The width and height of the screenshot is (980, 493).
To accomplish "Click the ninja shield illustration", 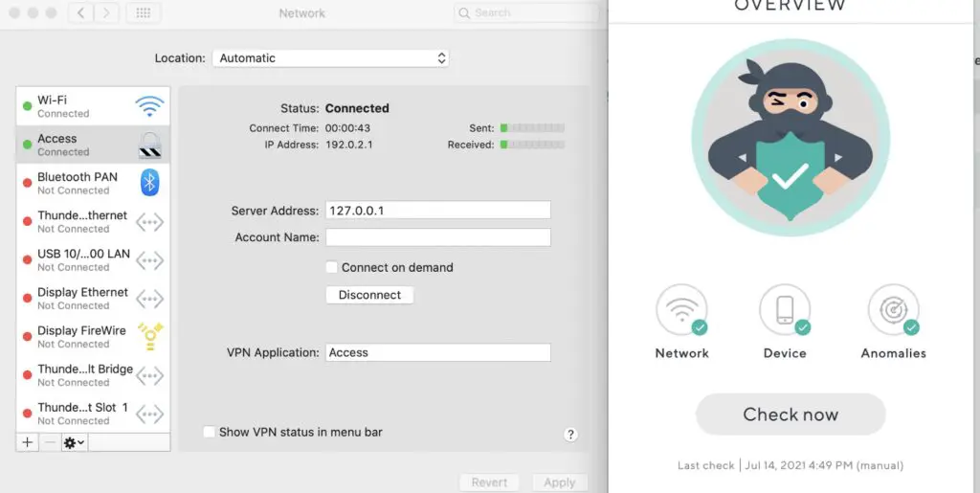I will tap(791, 138).
